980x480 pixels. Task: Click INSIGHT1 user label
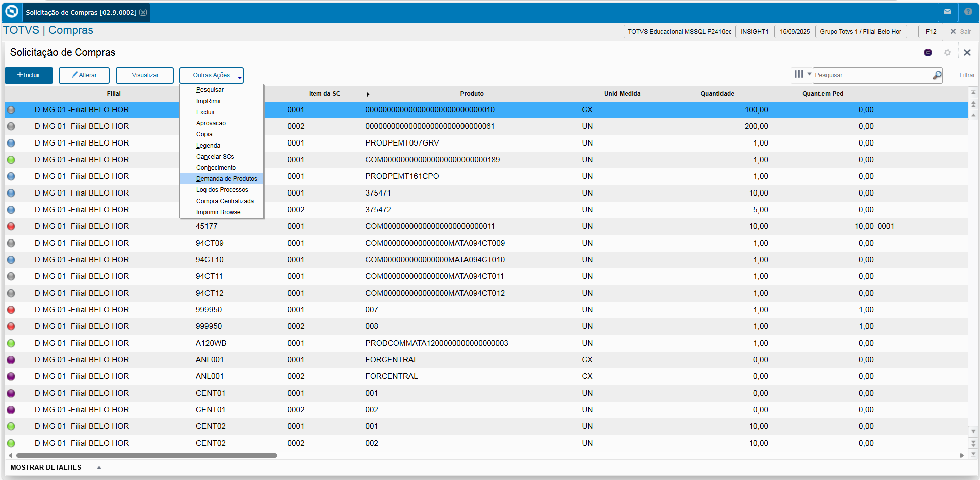click(754, 32)
